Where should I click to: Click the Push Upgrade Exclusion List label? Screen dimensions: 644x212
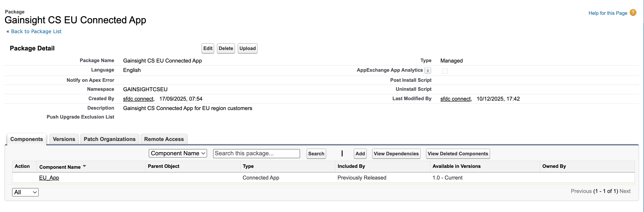point(80,117)
